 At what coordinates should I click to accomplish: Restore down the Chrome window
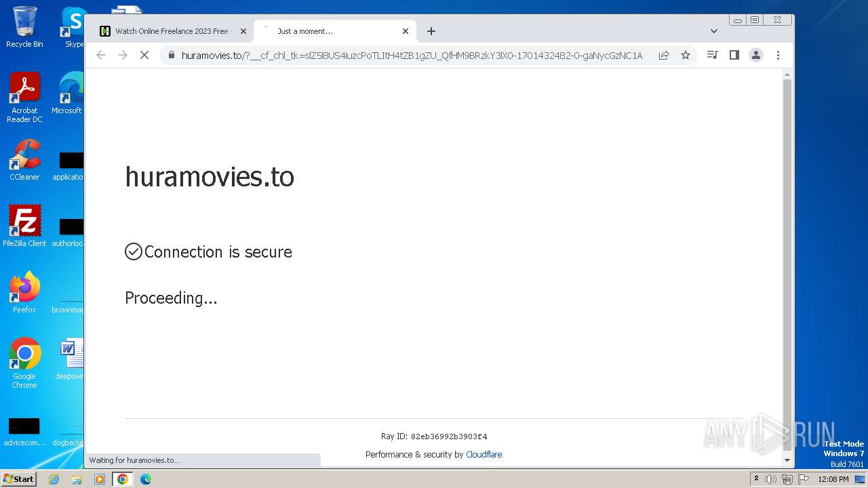[755, 20]
